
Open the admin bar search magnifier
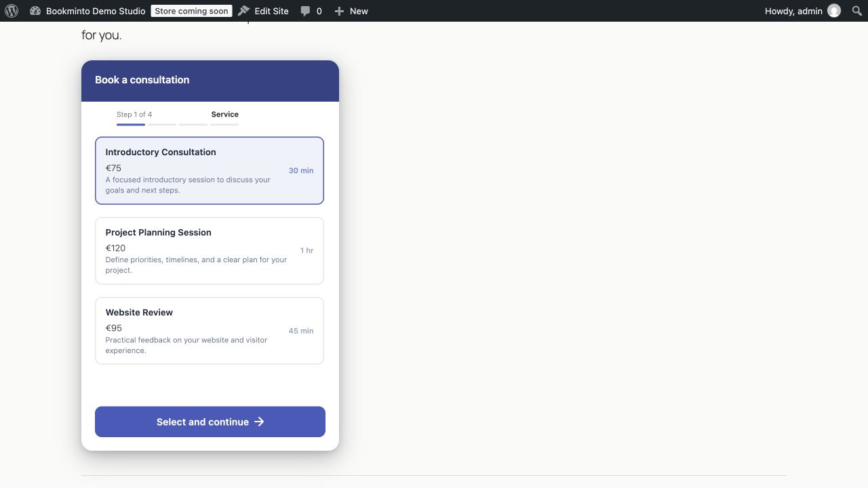pyautogui.click(x=856, y=11)
